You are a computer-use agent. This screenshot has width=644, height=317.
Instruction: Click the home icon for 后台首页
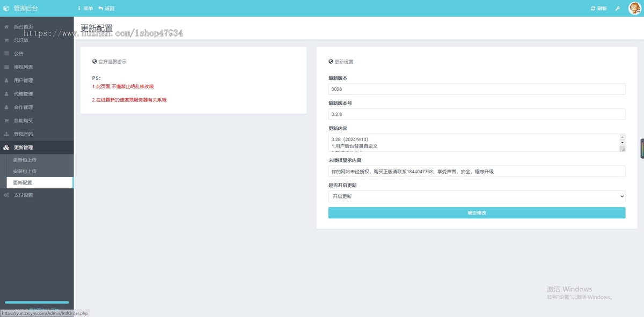click(6, 27)
